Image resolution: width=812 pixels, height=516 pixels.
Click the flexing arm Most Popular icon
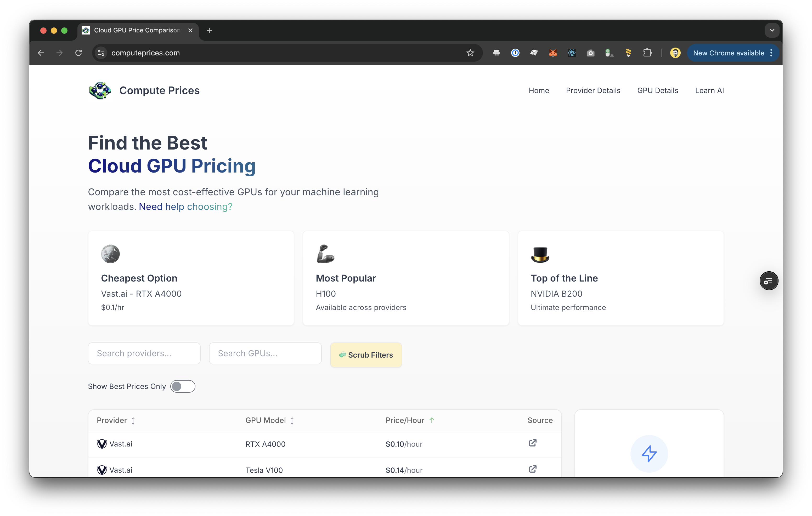(325, 254)
